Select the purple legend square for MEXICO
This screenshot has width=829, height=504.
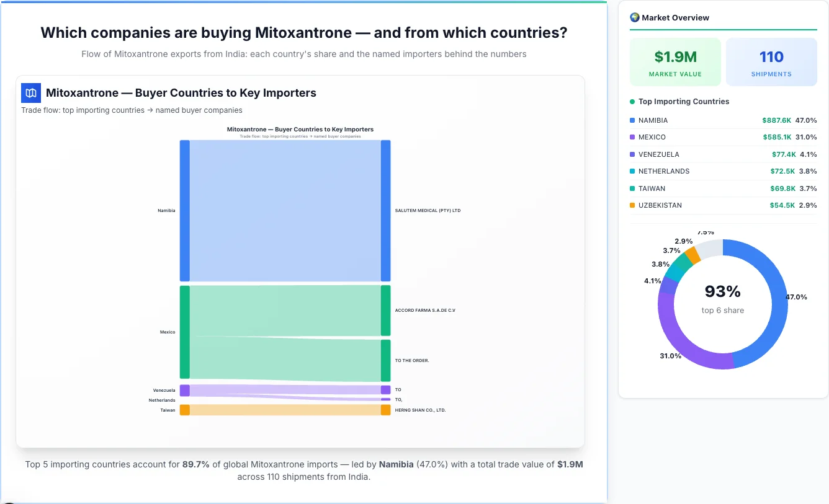click(633, 137)
